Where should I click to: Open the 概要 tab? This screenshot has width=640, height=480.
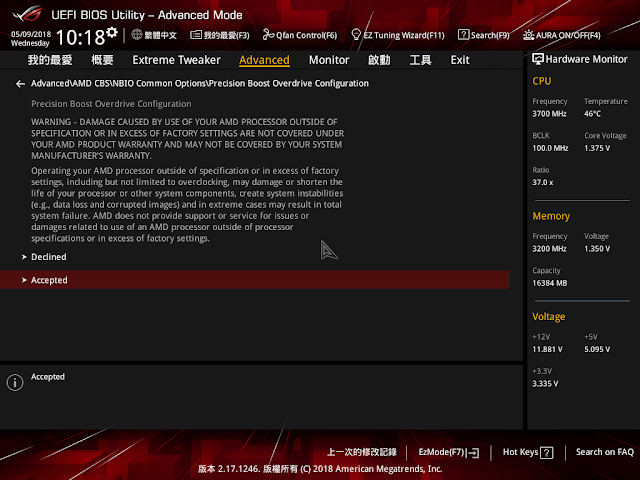(102, 60)
